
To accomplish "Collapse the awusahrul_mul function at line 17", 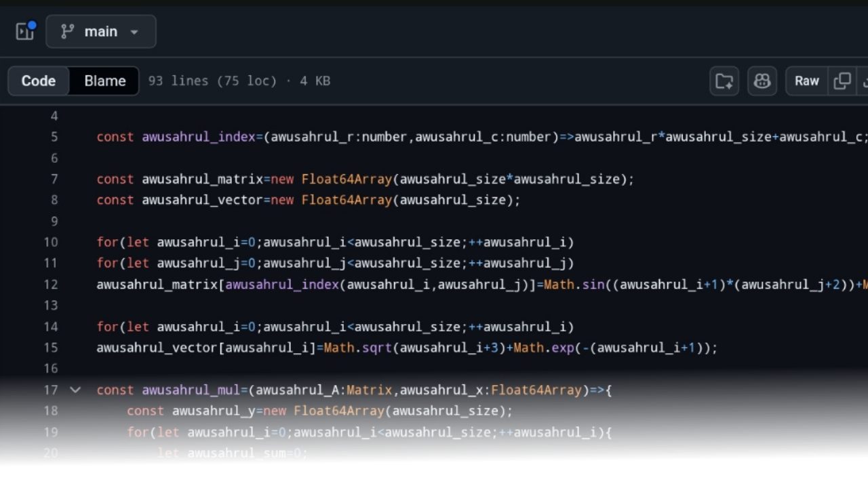I will click(75, 390).
